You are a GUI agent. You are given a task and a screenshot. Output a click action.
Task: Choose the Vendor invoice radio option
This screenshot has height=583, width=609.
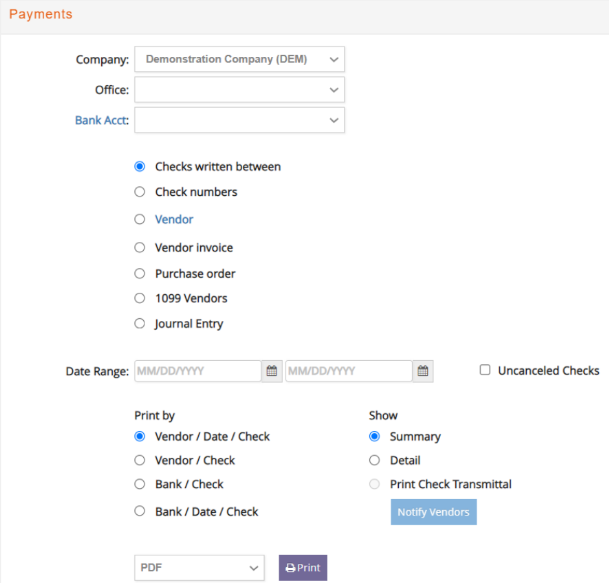click(x=140, y=247)
